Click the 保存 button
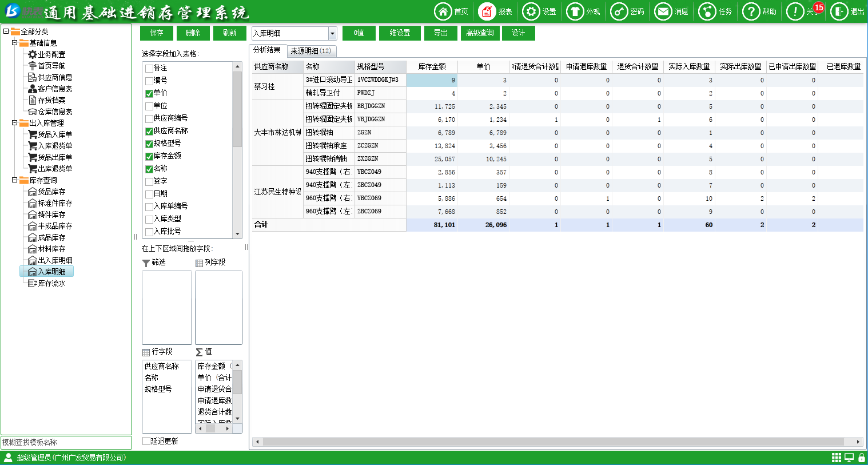The image size is (868, 465). [x=157, y=33]
